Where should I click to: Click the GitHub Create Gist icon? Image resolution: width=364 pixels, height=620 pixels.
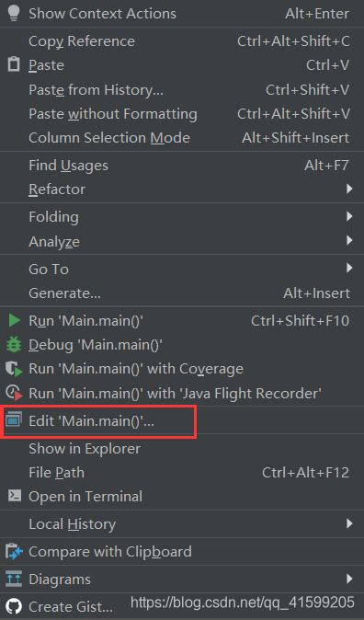coord(14,606)
